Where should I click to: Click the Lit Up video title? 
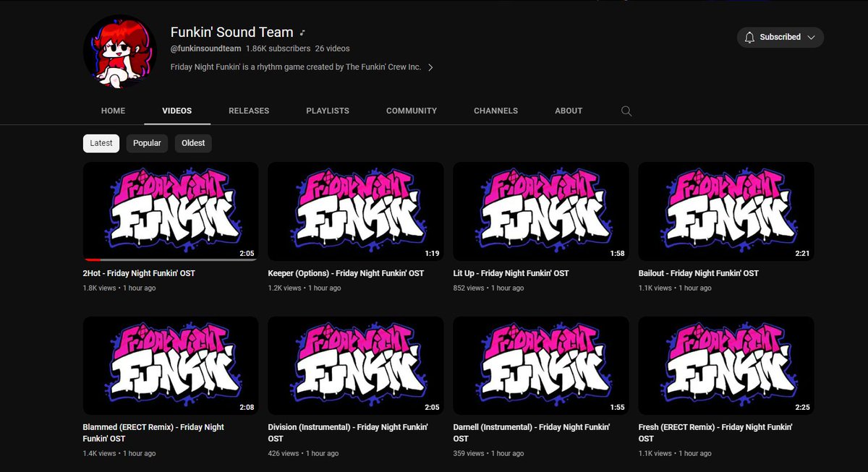pos(511,273)
